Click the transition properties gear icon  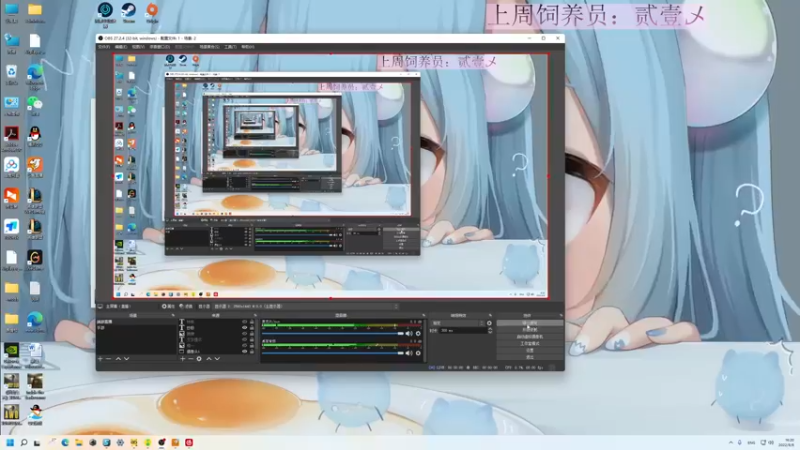point(489,323)
